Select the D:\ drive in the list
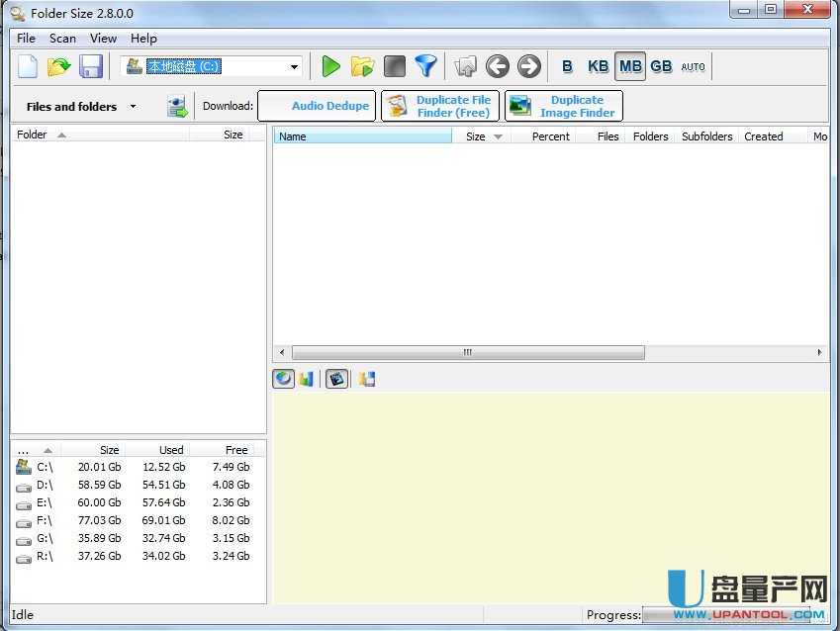Image resolution: width=840 pixels, height=631 pixels. pyautogui.click(x=46, y=485)
